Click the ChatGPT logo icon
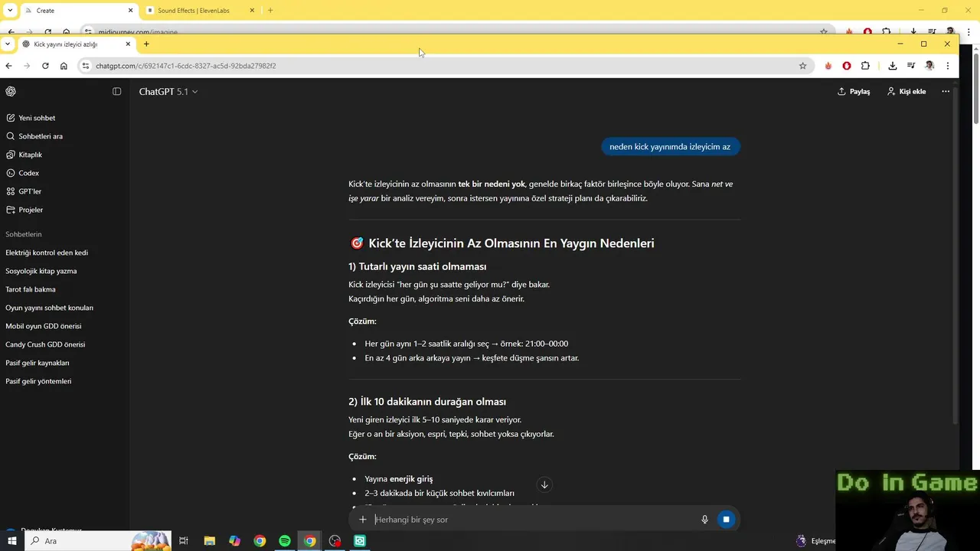Viewport: 980px width, 551px height. click(11, 91)
